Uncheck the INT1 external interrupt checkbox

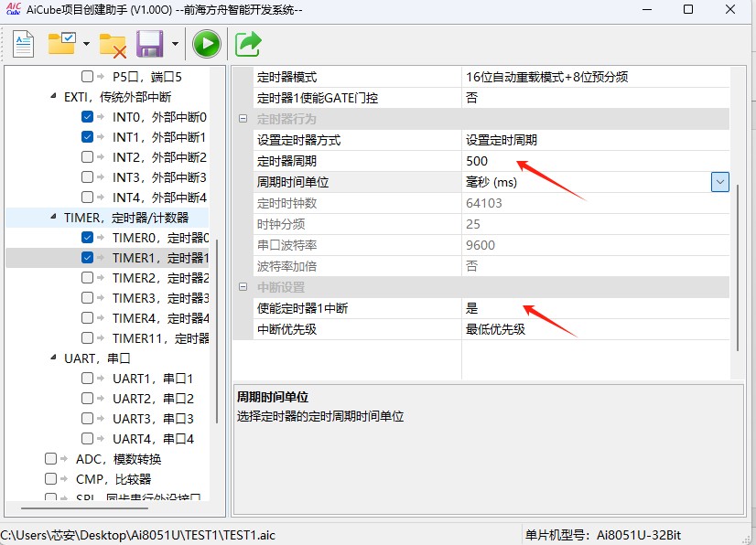87,137
